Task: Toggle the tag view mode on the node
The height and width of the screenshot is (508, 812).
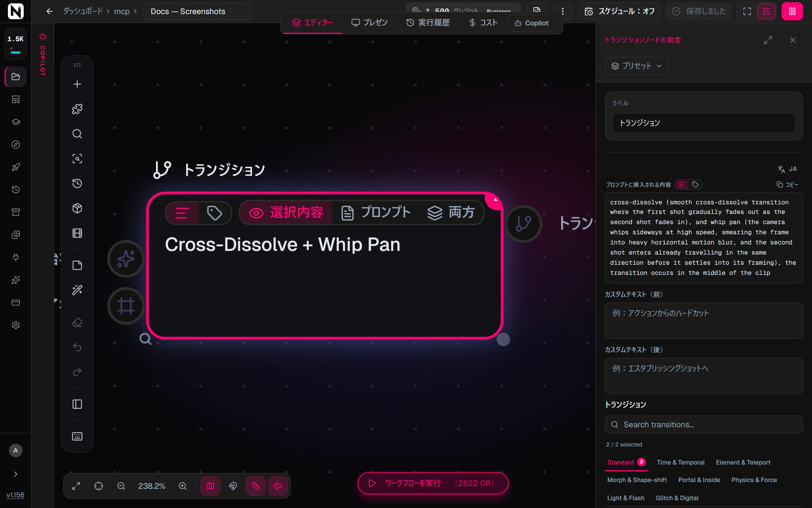Action: (x=214, y=213)
